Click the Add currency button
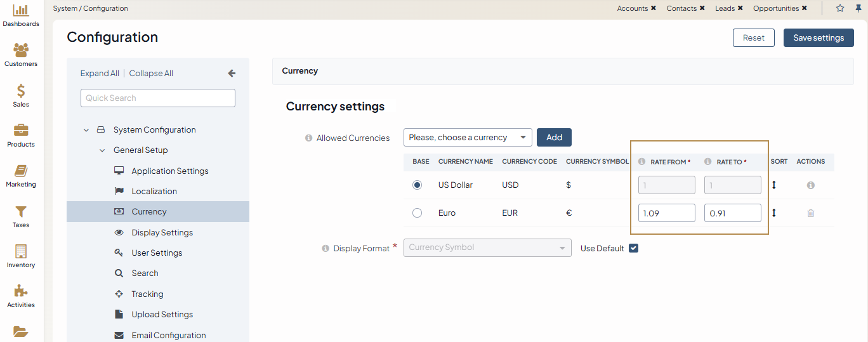The image size is (868, 342). tap(554, 138)
